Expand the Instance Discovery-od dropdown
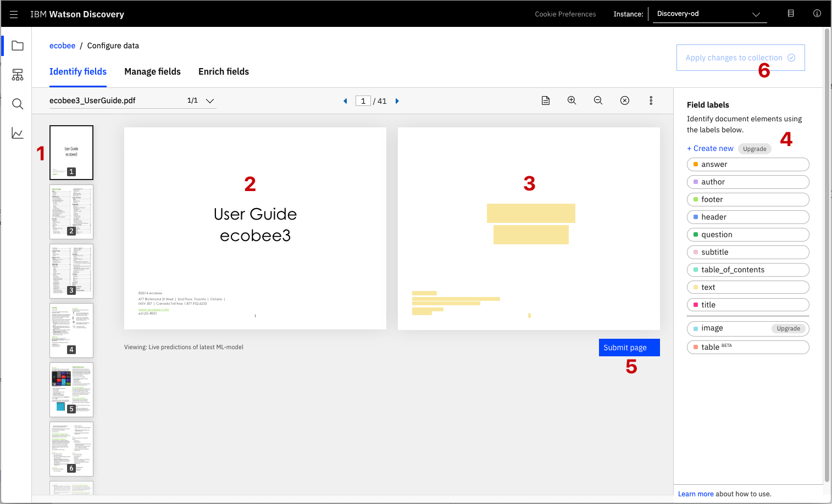 [x=709, y=14]
